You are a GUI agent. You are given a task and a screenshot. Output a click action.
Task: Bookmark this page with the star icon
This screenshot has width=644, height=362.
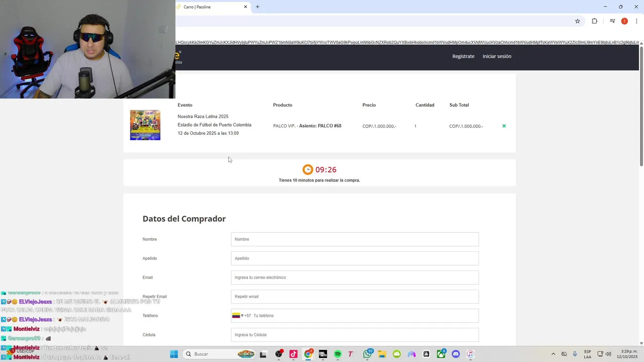(578, 21)
